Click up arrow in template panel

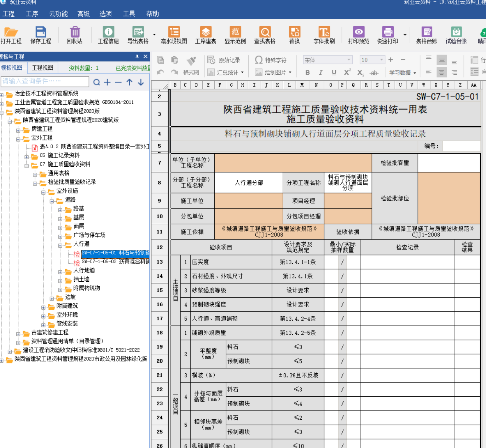pos(129,82)
